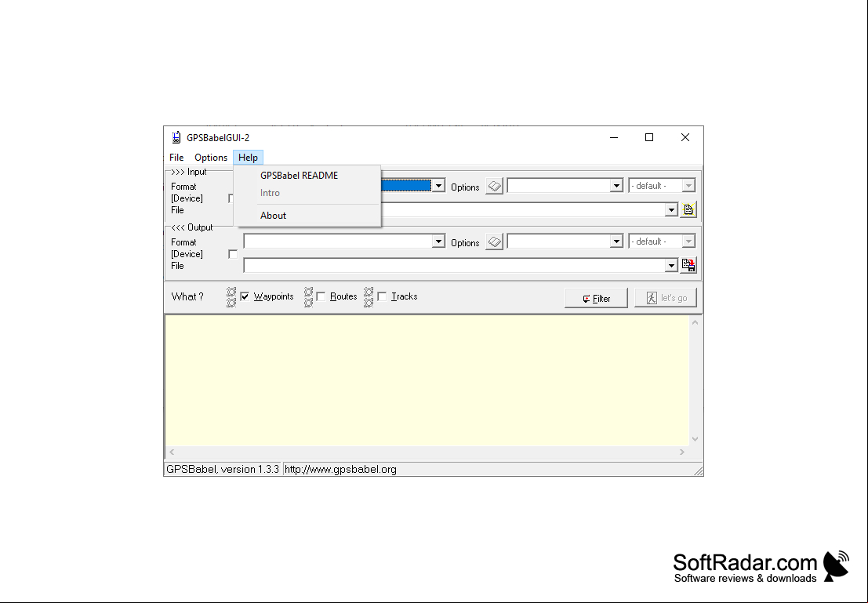
Task: Browse for input file using document icon
Action: point(688,210)
